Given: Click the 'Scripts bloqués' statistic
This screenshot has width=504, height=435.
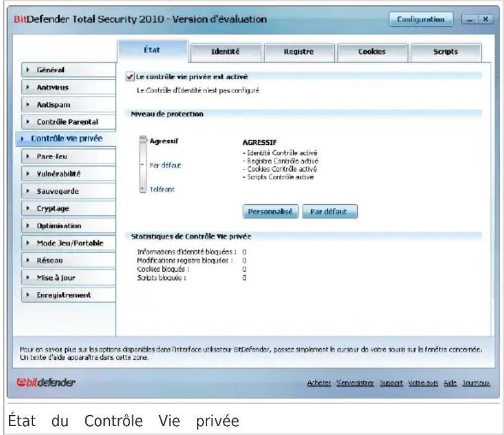Looking at the screenshot, I should point(191,278).
